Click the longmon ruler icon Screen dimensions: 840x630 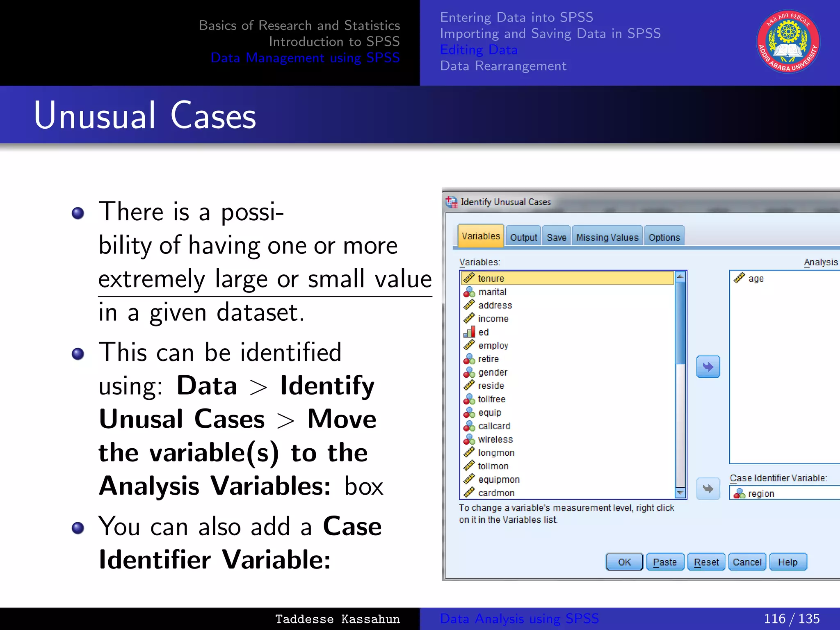click(x=469, y=452)
